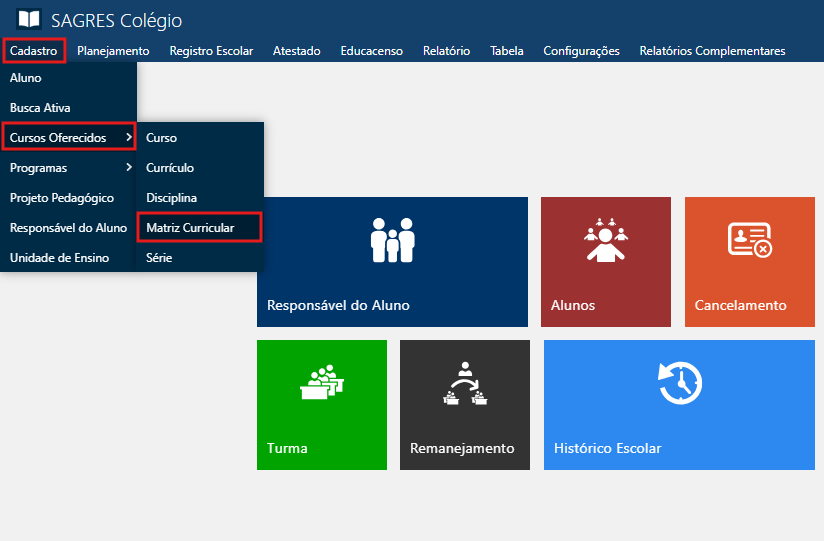The width and height of the screenshot is (824, 541).
Task: Choose Currículo in the submenu
Action: click(x=170, y=168)
